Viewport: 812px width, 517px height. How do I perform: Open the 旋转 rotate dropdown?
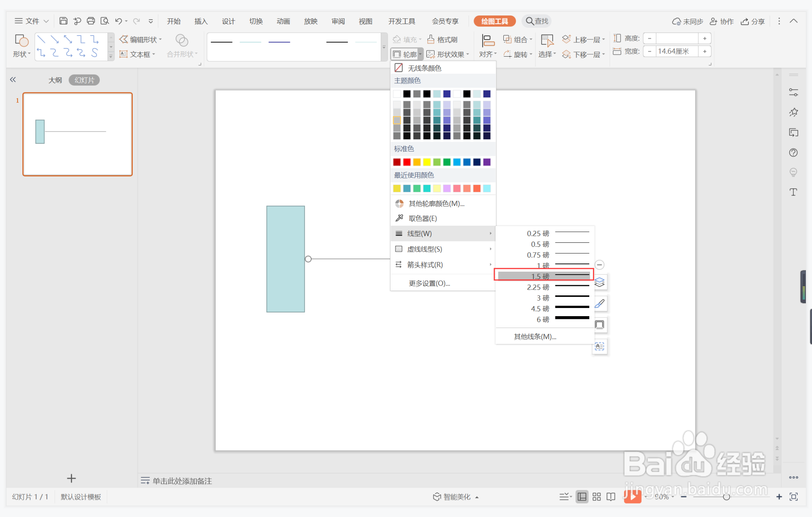(x=518, y=54)
